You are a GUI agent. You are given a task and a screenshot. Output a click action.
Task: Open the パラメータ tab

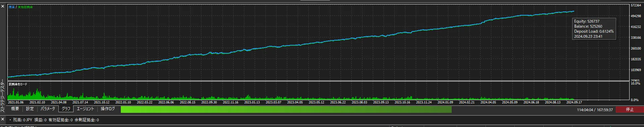(x=48, y=109)
